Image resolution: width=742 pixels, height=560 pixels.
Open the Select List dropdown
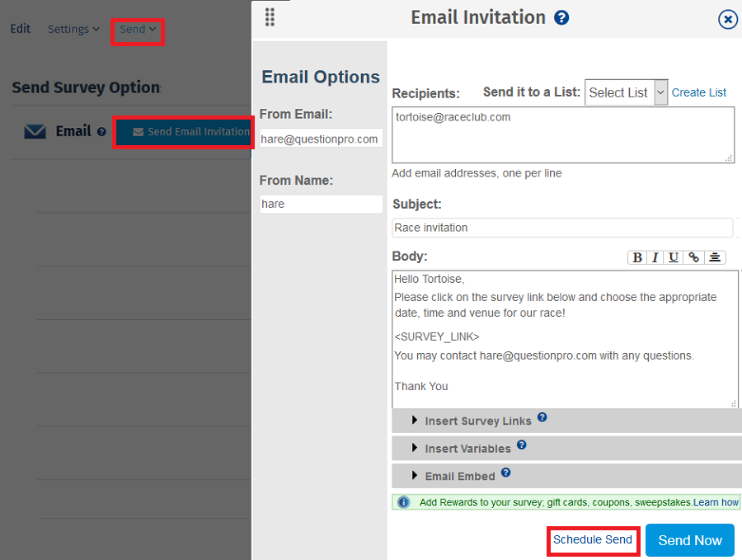click(x=626, y=92)
